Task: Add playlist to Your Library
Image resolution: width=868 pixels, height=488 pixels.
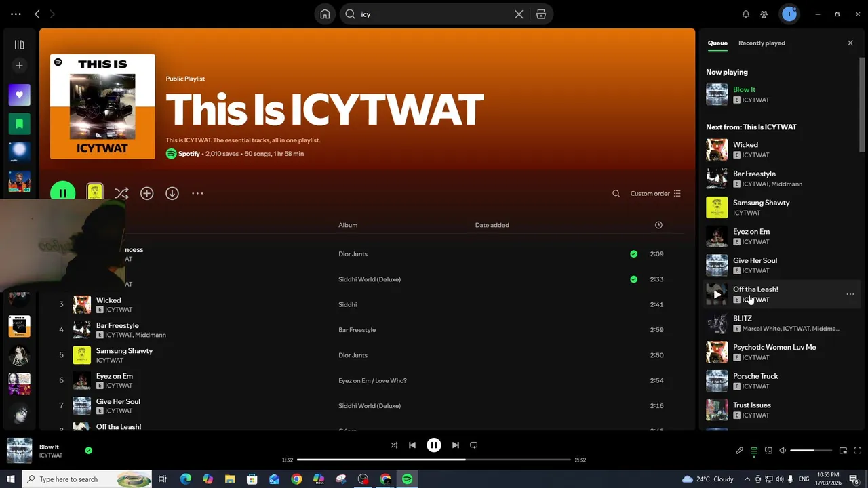Action: (x=146, y=194)
